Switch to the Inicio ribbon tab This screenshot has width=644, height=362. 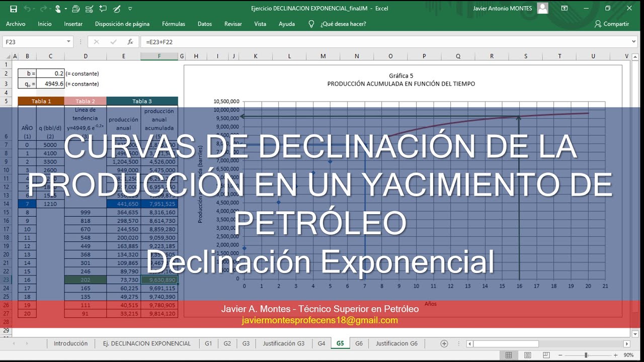[45, 24]
